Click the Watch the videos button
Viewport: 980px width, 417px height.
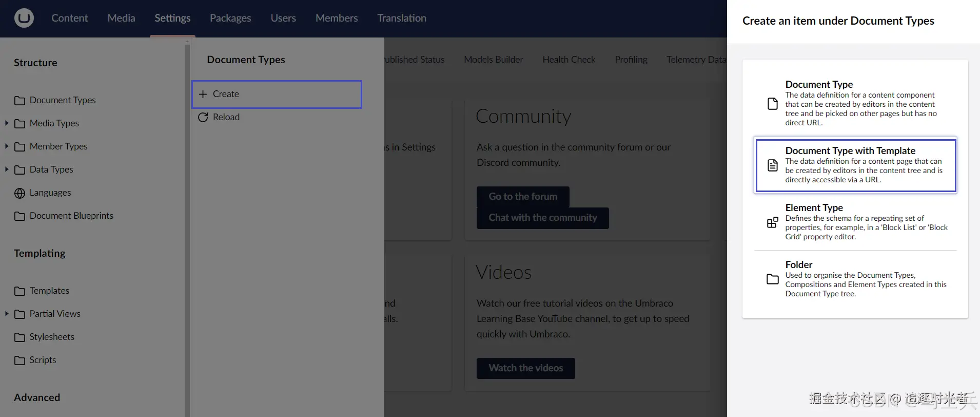[526, 368]
